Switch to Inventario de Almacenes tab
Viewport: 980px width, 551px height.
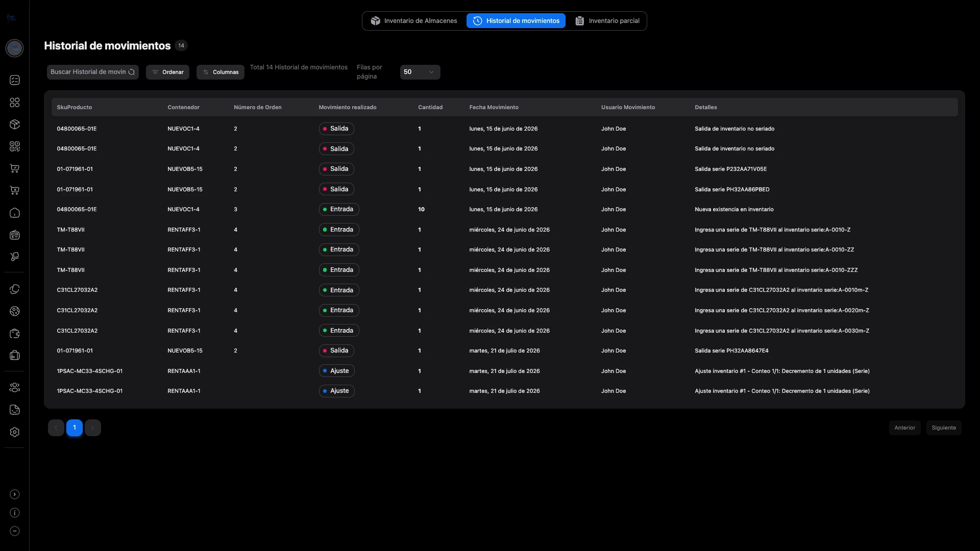[x=414, y=21]
